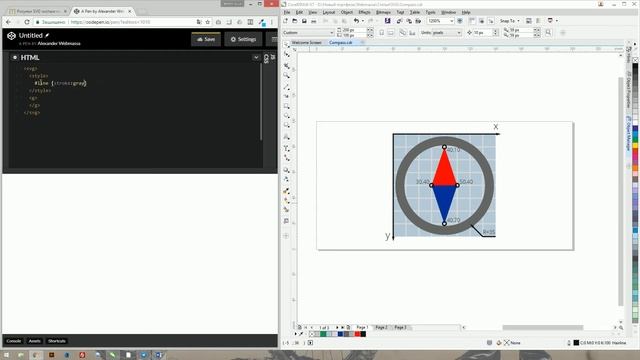The image size is (640, 360).
Task: Select the Shape tool in CorelDRAW toolbox
Action: tap(287, 54)
